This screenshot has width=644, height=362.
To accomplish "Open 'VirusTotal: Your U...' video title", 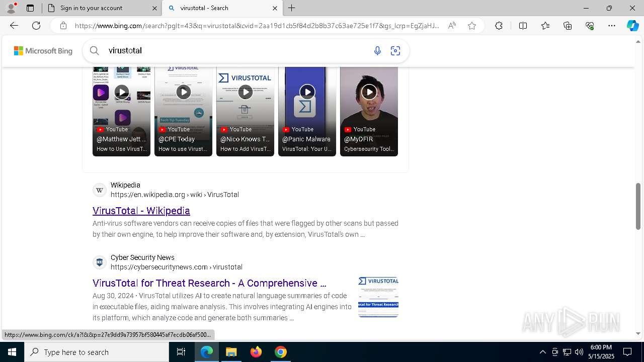I will [307, 149].
